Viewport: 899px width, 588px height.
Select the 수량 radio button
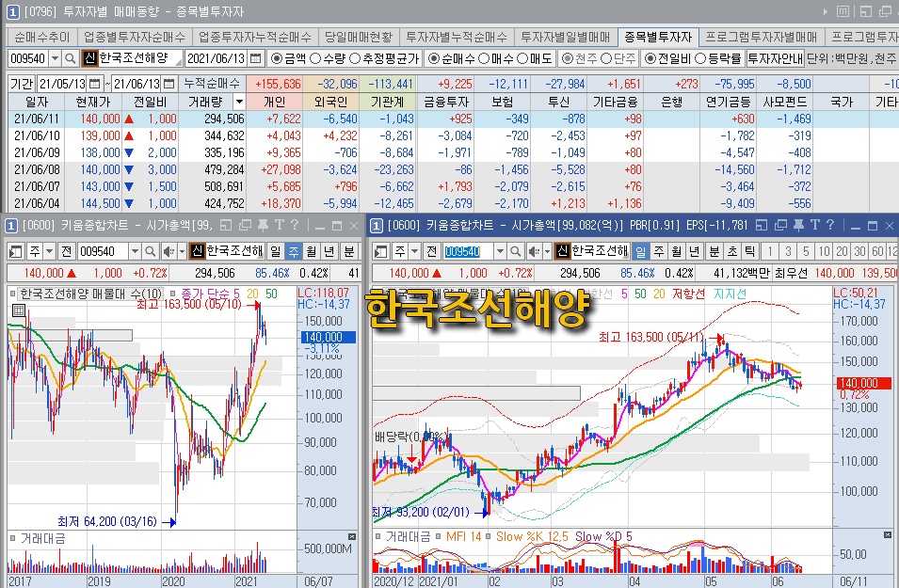315,58
